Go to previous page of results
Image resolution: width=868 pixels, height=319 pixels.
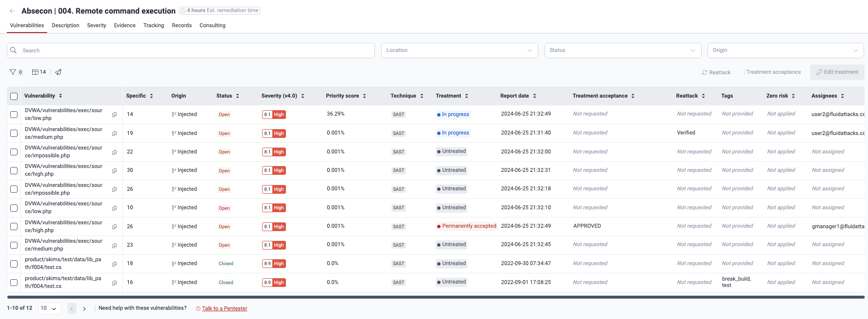72,308
